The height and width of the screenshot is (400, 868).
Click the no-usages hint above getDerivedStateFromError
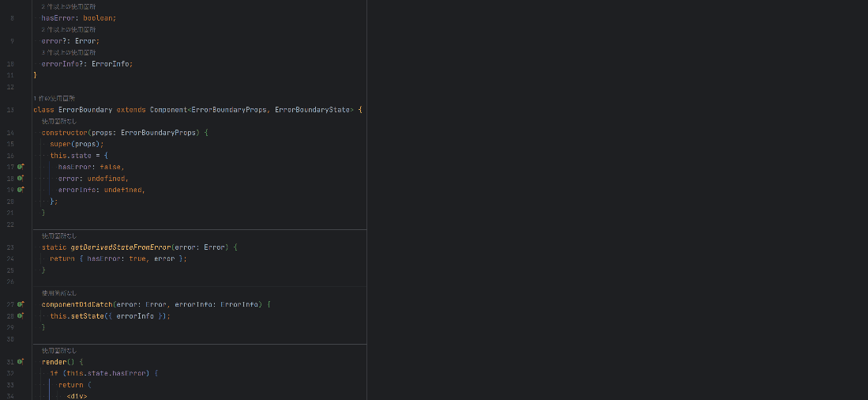pyautogui.click(x=59, y=236)
